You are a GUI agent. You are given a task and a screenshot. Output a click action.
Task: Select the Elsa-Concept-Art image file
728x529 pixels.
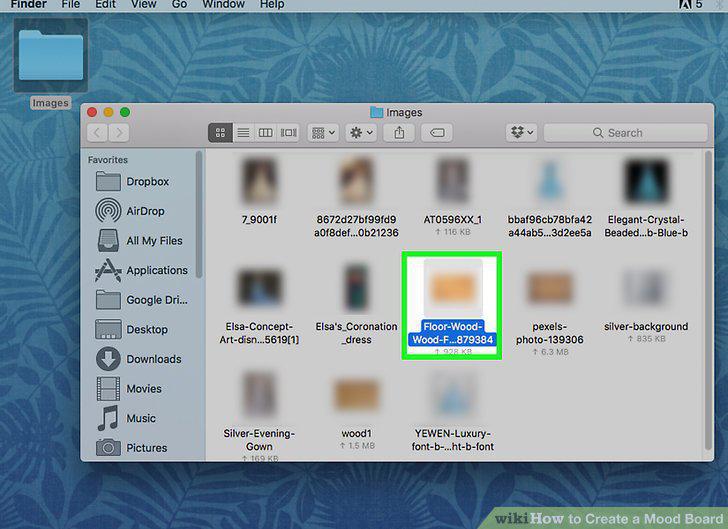259,288
